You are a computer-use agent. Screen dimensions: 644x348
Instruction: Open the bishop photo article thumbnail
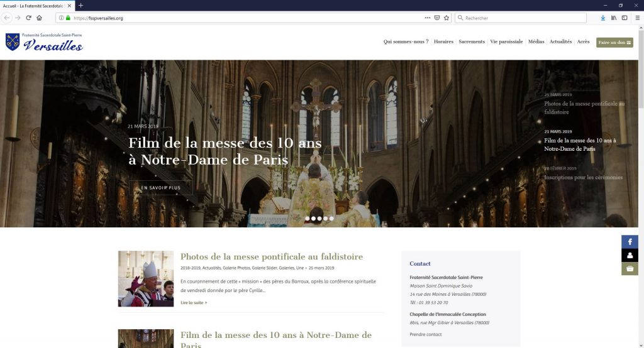146,278
